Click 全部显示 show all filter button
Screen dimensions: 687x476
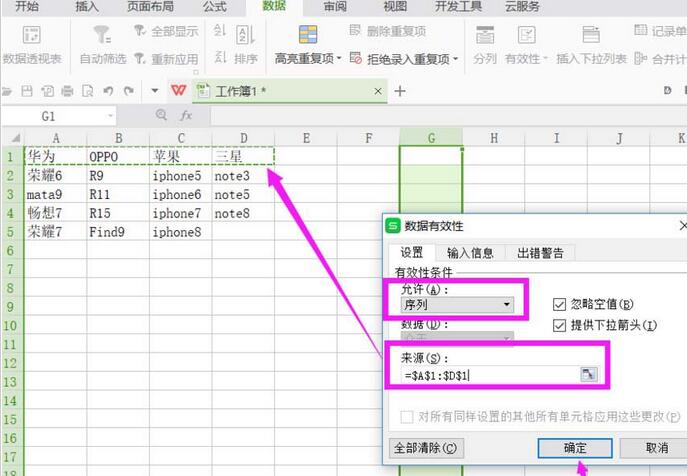pyautogui.click(x=166, y=31)
